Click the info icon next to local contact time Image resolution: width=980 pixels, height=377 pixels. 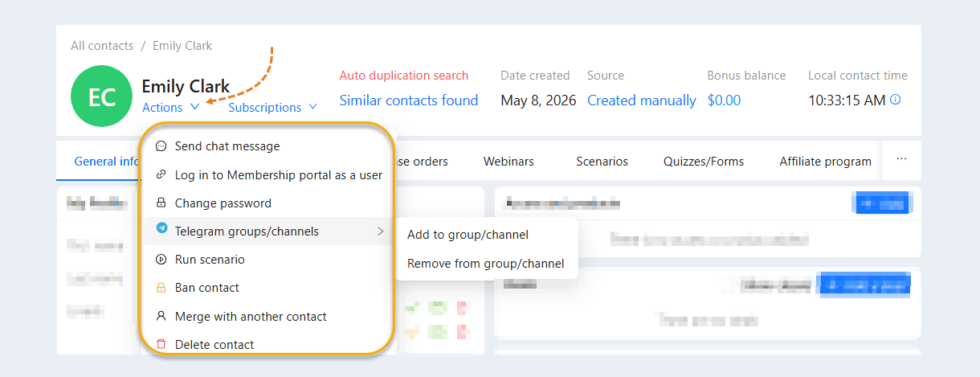pyautogui.click(x=896, y=100)
